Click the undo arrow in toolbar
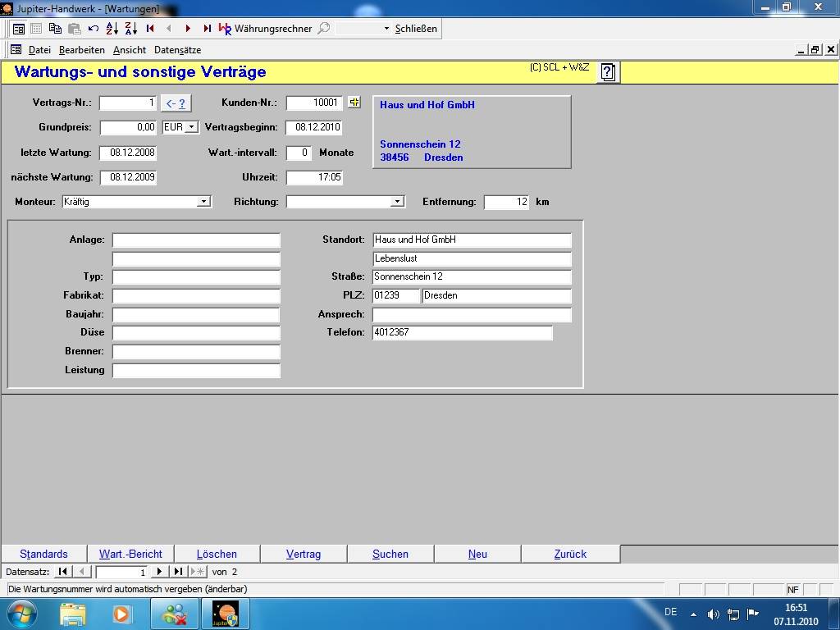The image size is (840, 630). tap(93, 28)
